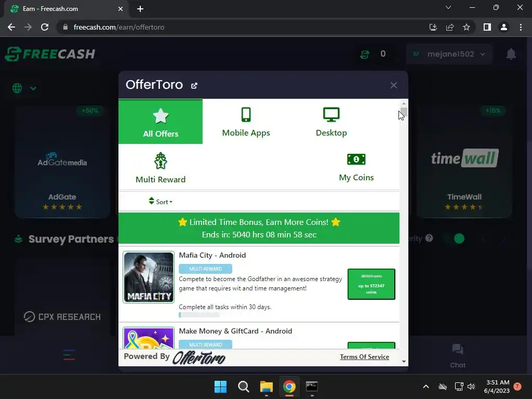532x399 pixels.
Task: Select the All Offers tab
Action: [x=161, y=122]
